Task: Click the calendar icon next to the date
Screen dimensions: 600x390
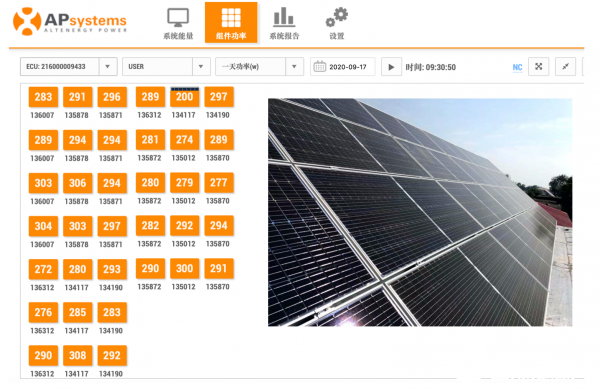Action: pos(320,67)
